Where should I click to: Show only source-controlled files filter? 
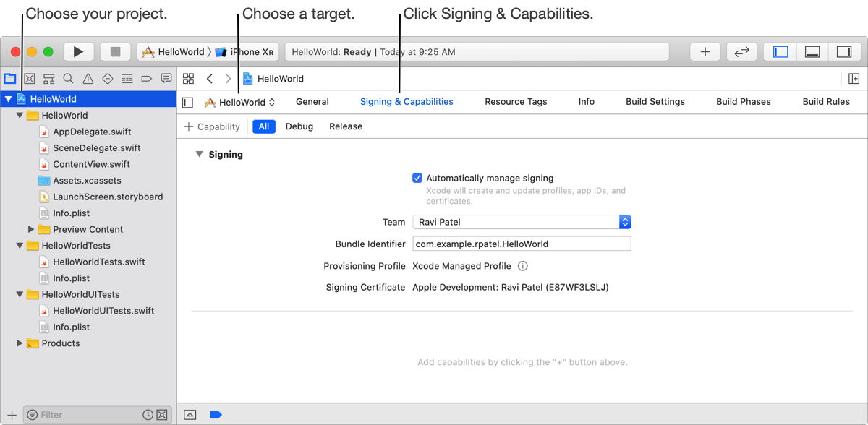pos(162,415)
